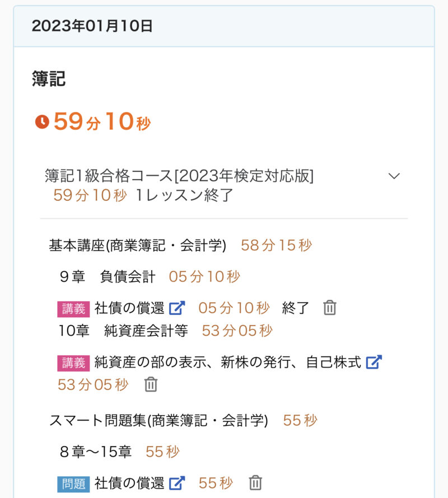Image resolution: width=448 pixels, height=498 pixels.
Task: Click the orange clock icon
Action: 42,121
